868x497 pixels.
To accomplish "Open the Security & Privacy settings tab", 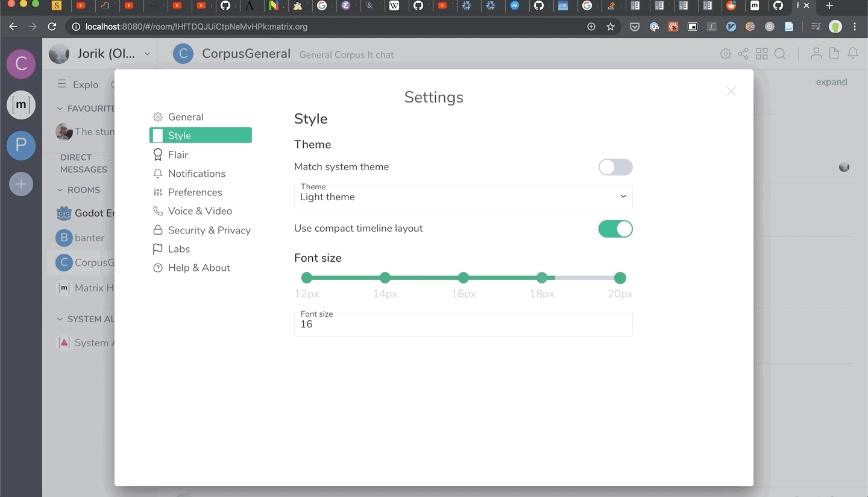I will 209,230.
